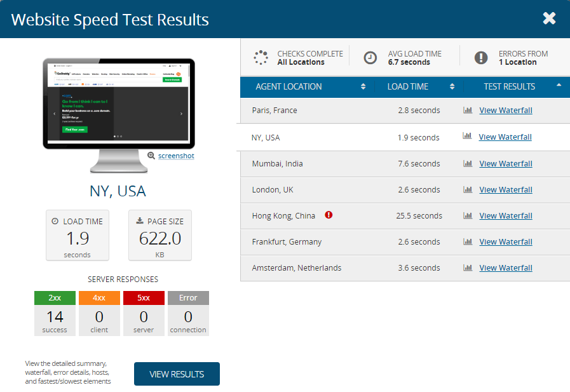Click the NY, USA heading below monitor

(x=118, y=191)
